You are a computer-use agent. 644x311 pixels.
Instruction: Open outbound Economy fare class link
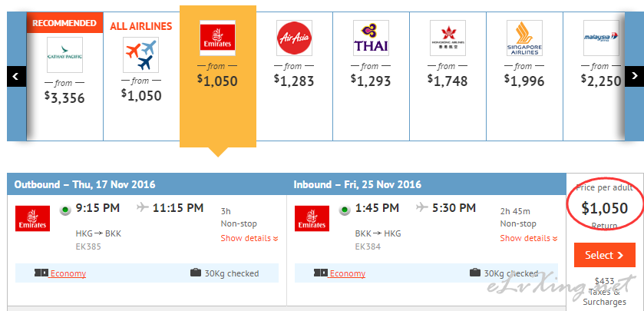point(68,273)
